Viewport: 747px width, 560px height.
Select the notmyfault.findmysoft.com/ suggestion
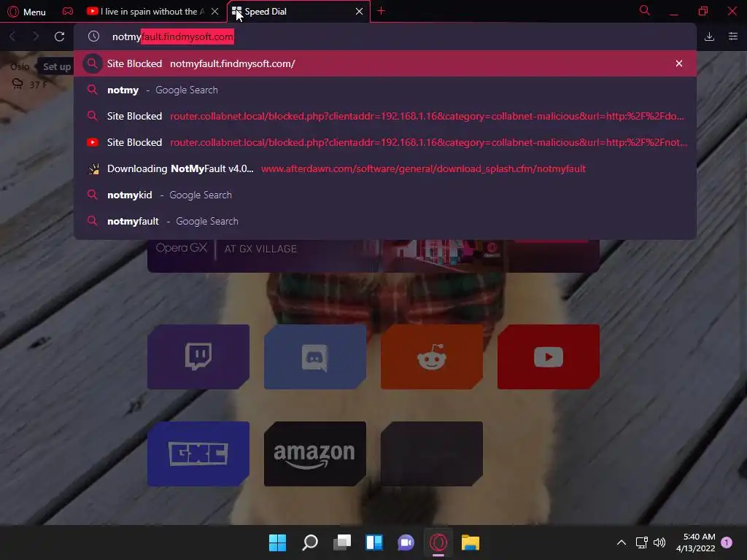385,63
